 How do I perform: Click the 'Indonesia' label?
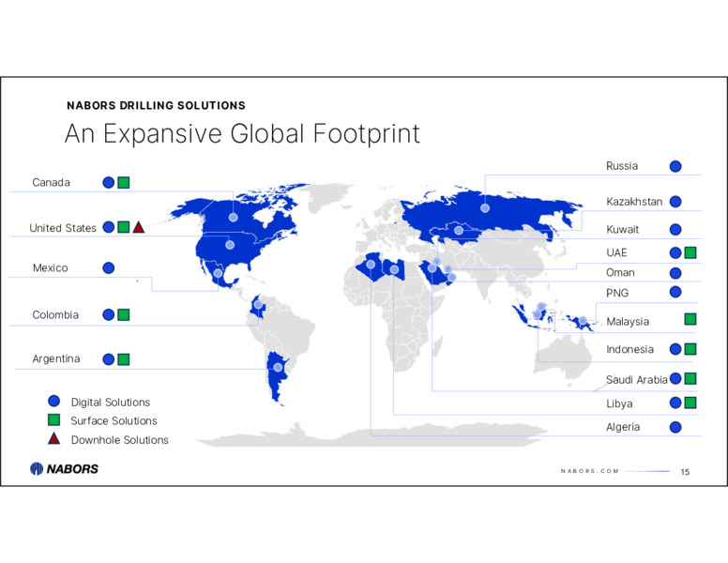(x=629, y=349)
